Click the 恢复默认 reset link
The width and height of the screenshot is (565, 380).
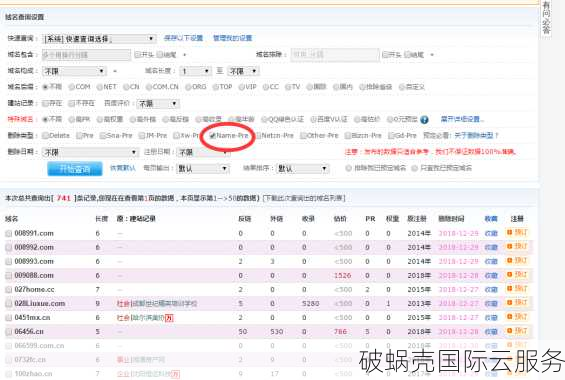[123, 168]
